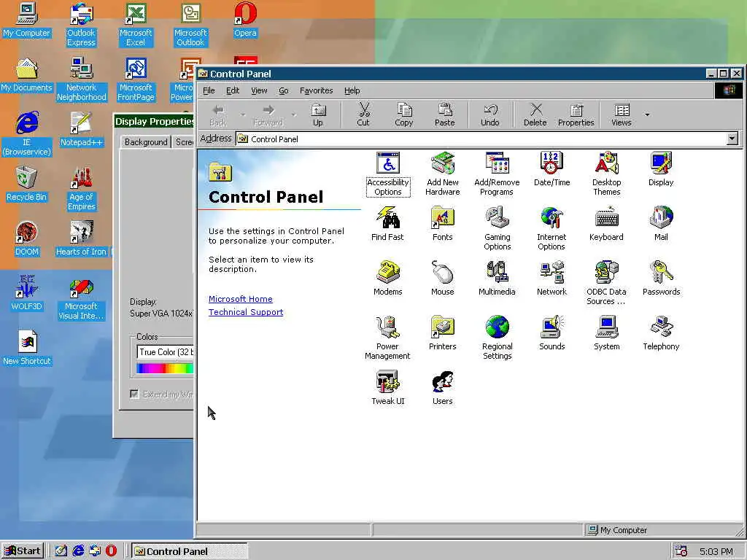747x560 pixels.
Task: Select the Tweak UI icon
Action: click(x=388, y=388)
